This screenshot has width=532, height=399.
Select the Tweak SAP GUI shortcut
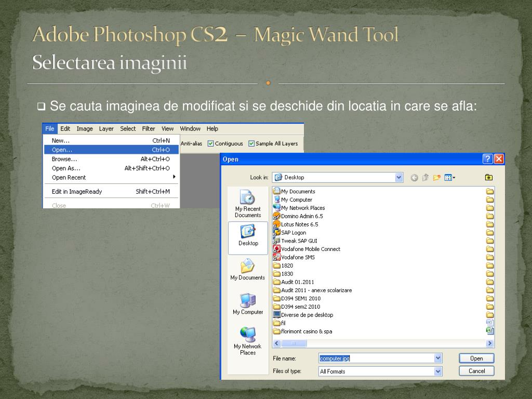click(x=295, y=241)
